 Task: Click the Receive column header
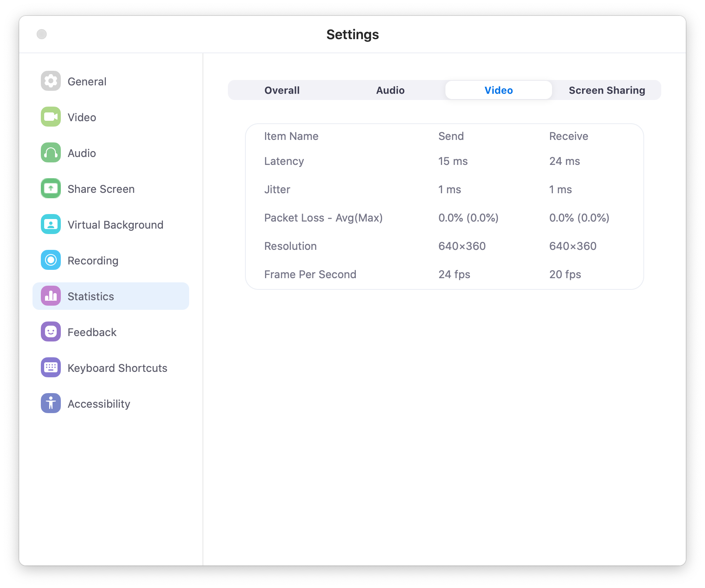pyautogui.click(x=569, y=136)
